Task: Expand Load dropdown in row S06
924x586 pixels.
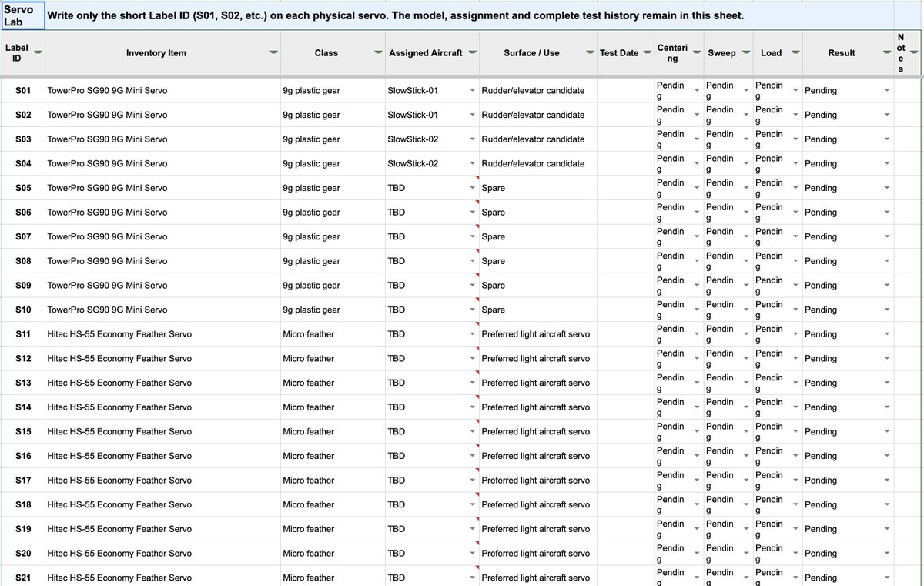Action: (795, 213)
